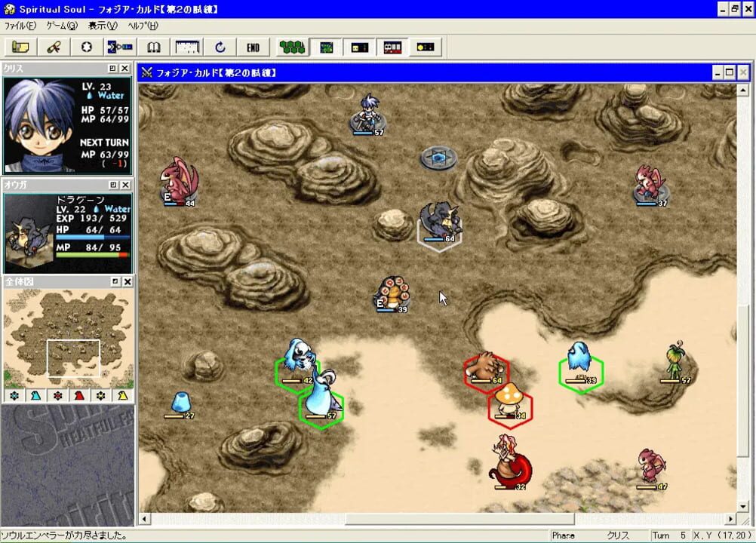Open the magnifier search toolbar icon

click(x=118, y=47)
